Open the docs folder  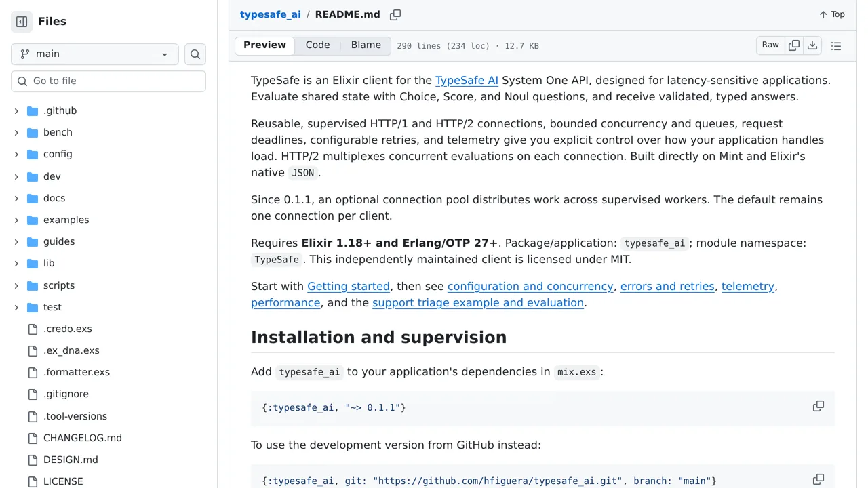pos(54,198)
